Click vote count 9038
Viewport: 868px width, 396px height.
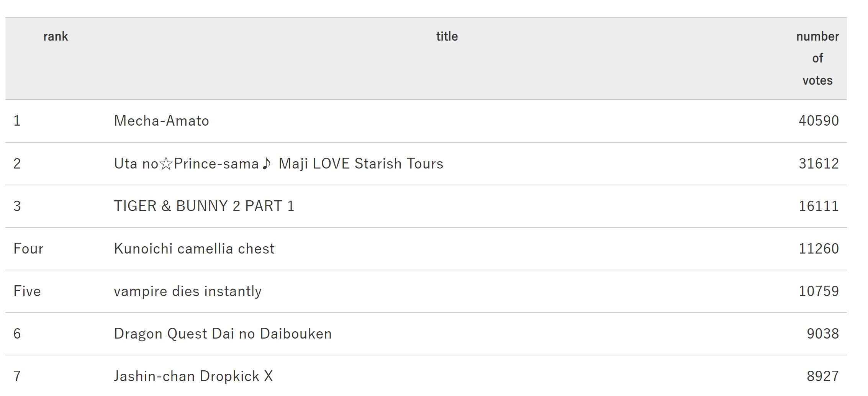(823, 334)
